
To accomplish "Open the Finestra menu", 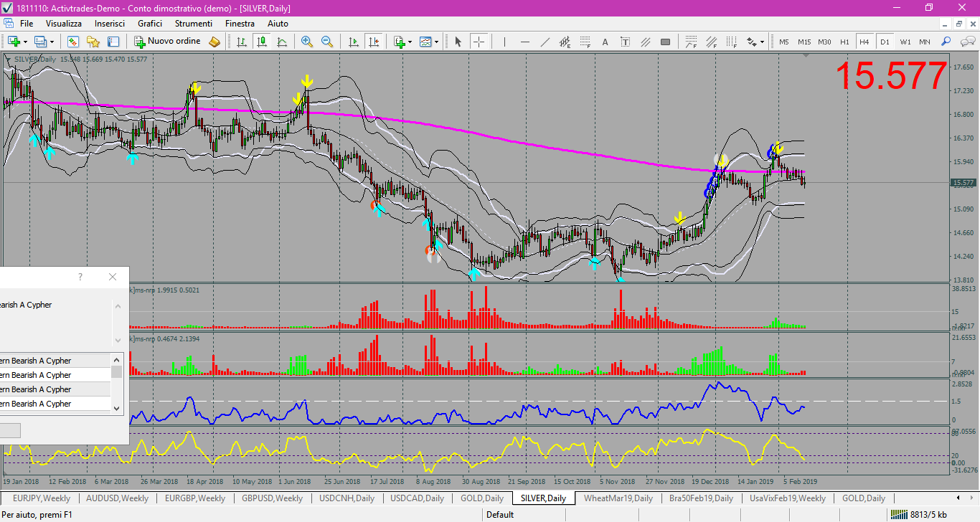I will 240,24.
